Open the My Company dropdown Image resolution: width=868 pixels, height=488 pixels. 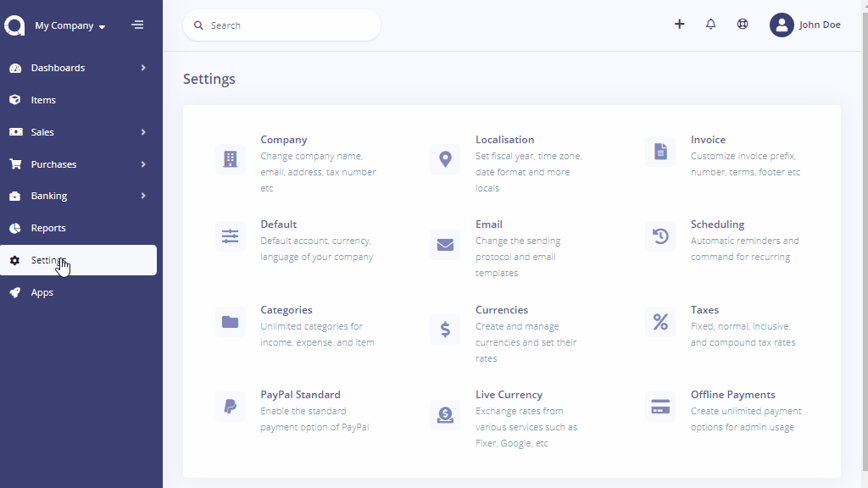70,25
